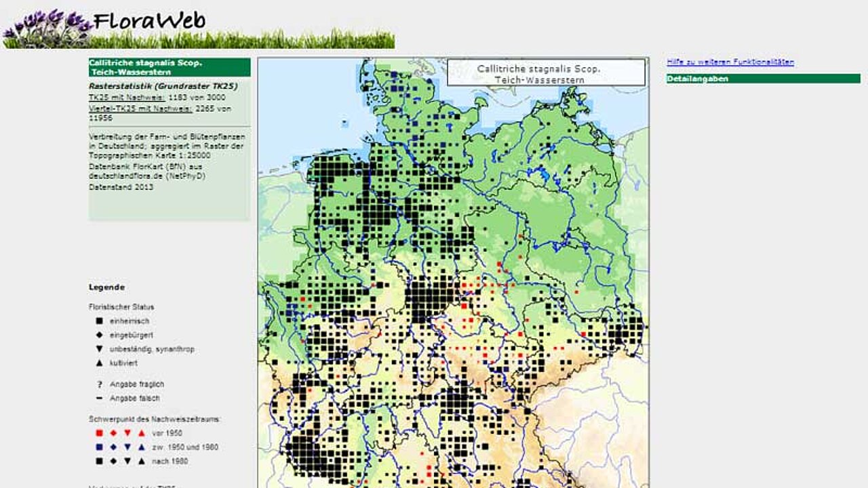Click the Germany distribution map
This screenshot has width=868, height=488.
click(x=453, y=272)
